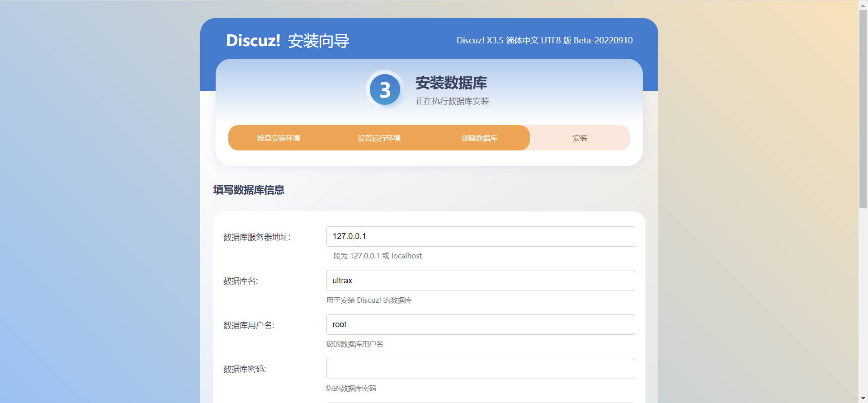Click the Discuz! 安装向导 title
868x403 pixels.
(x=288, y=41)
